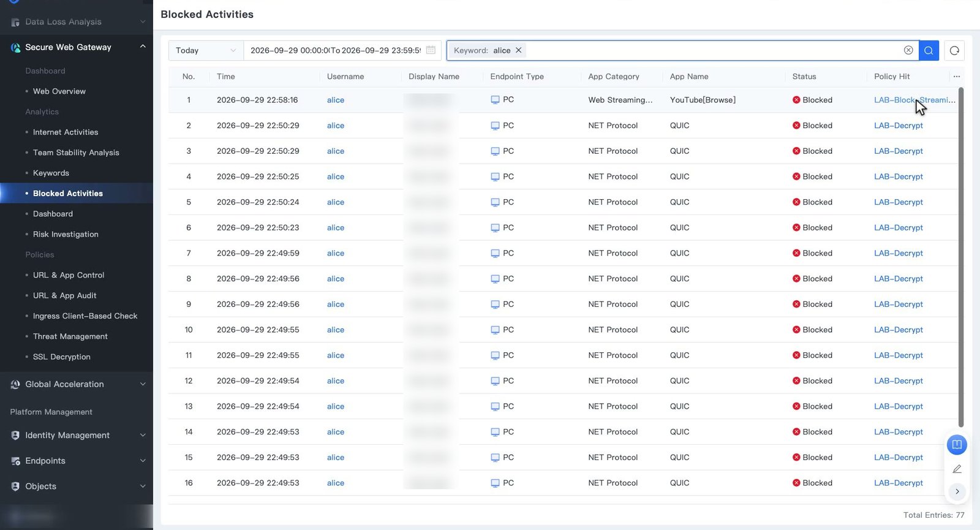Expand Endpoints section chevron

[x=143, y=461]
